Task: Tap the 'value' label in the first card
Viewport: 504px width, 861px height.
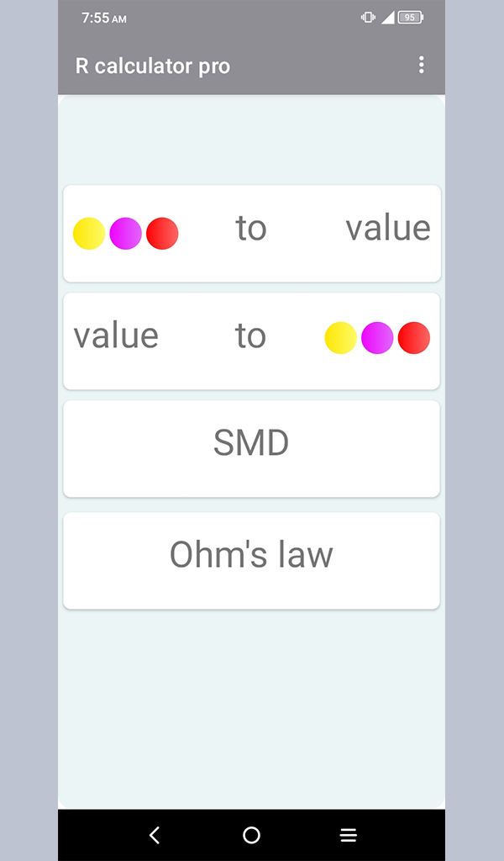Action: 388,228
